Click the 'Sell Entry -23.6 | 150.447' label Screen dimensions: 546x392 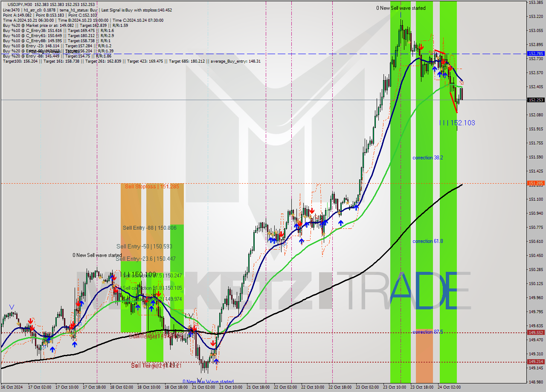pos(145,259)
